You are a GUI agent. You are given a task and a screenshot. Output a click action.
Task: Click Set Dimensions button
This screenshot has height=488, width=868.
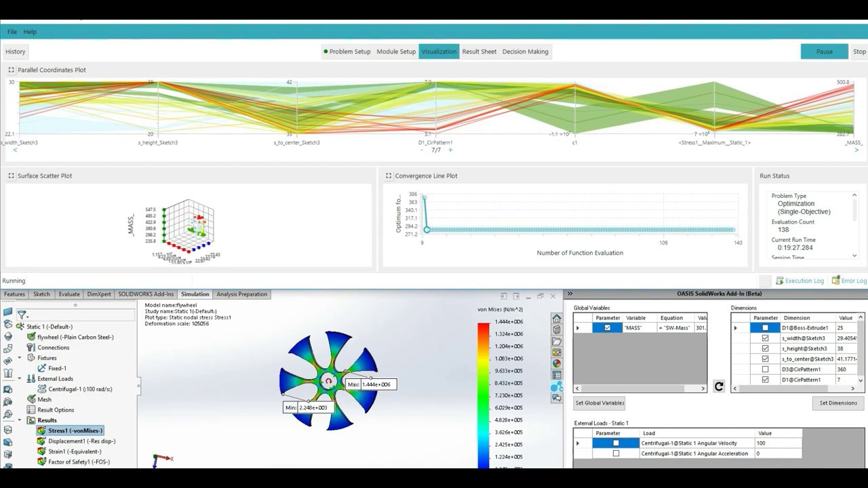[x=838, y=403]
